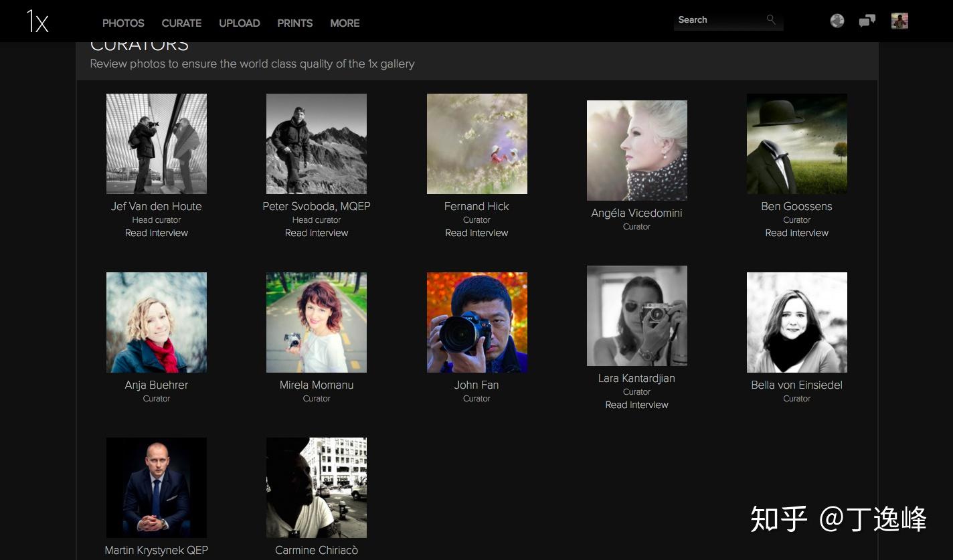Open John Fan's camera portrait thumbnail
The width and height of the screenshot is (953, 560).
pyautogui.click(x=476, y=322)
